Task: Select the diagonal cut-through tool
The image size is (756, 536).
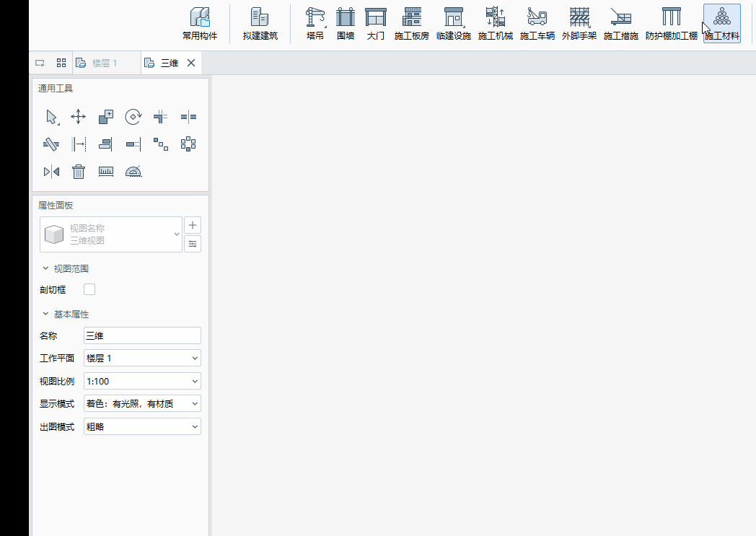Action: click(x=51, y=144)
